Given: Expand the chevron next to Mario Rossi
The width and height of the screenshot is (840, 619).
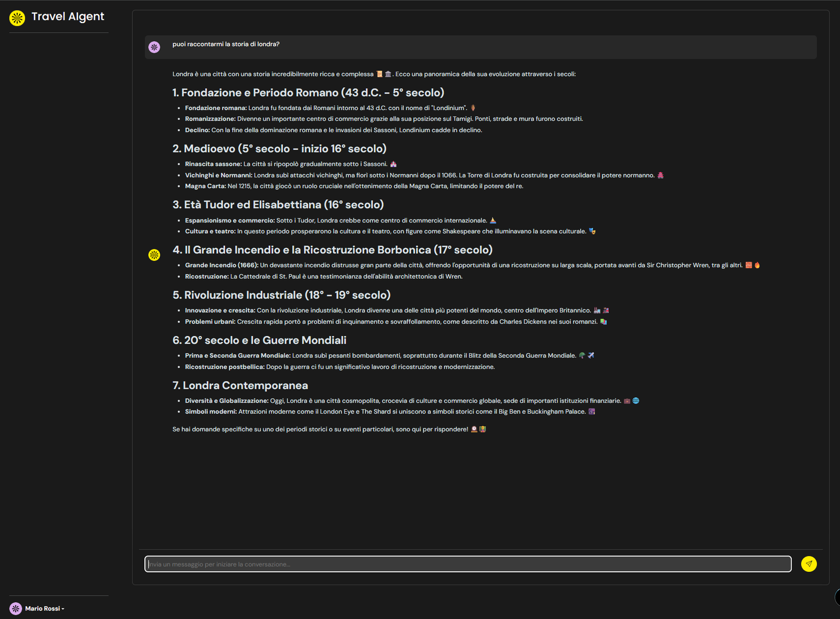Looking at the screenshot, I should tap(62, 608).
